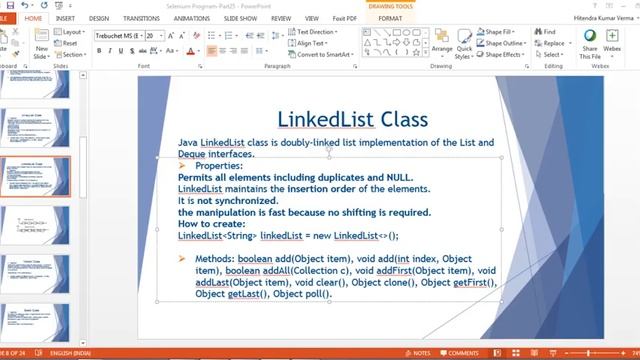This screenshot has height=360, width=640.
Task: Clear all formatting with the eraser icon
Action: (x=197, y=36)
